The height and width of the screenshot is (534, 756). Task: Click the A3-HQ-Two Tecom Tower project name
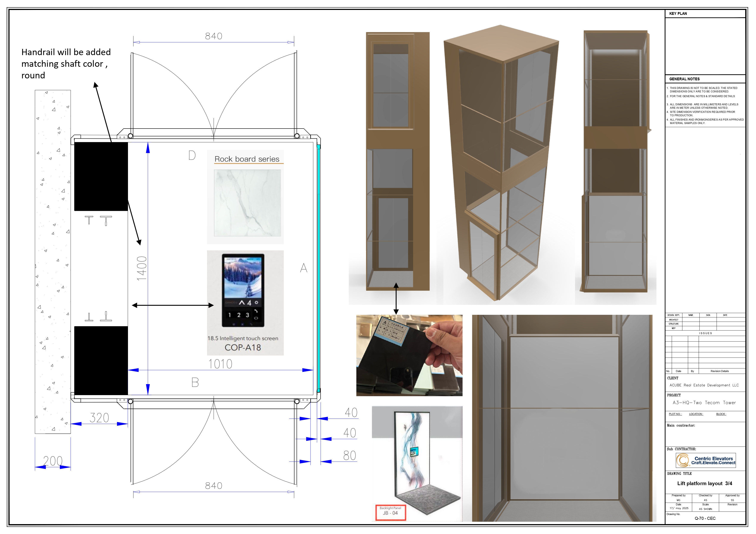tap(704, 402)
